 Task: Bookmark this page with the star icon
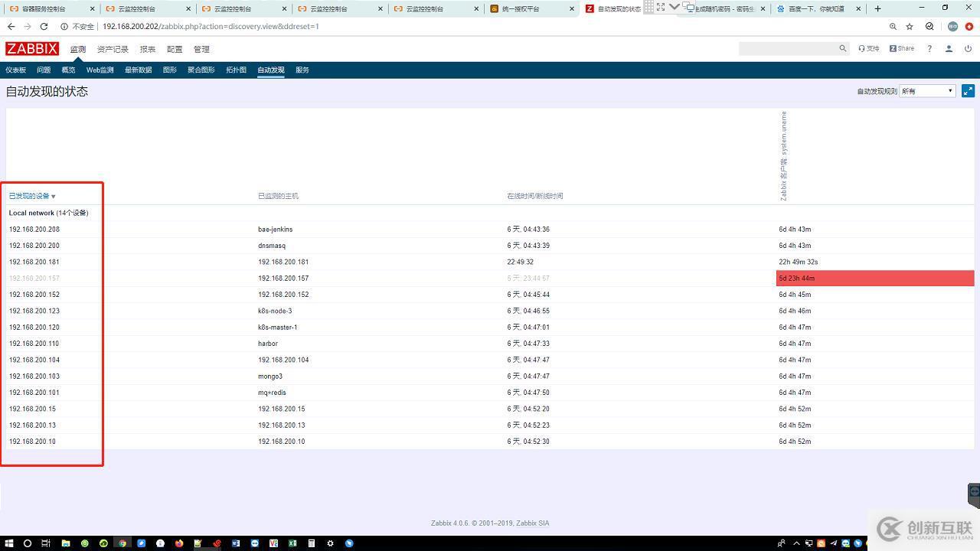click(910, 26)
